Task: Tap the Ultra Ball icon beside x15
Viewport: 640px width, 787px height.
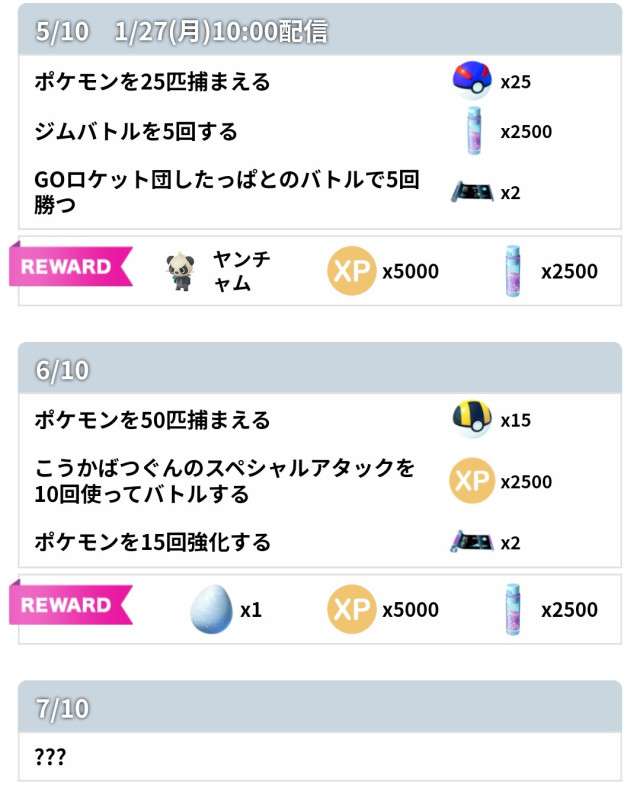Action: click(x=472, y=420)
